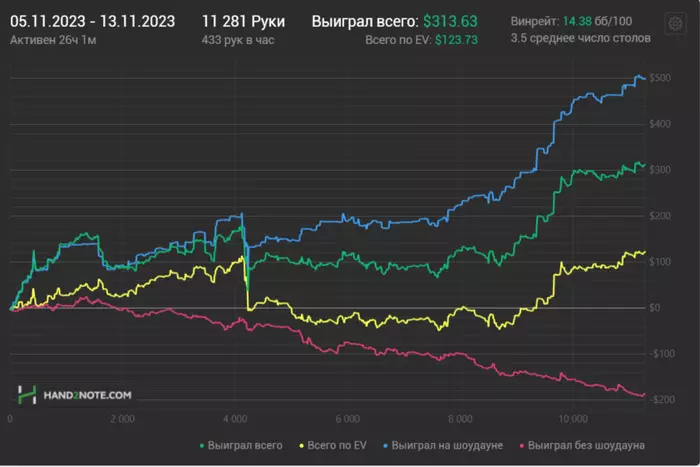Click the 10 000 x-axis label

click(x=573, y=419)
